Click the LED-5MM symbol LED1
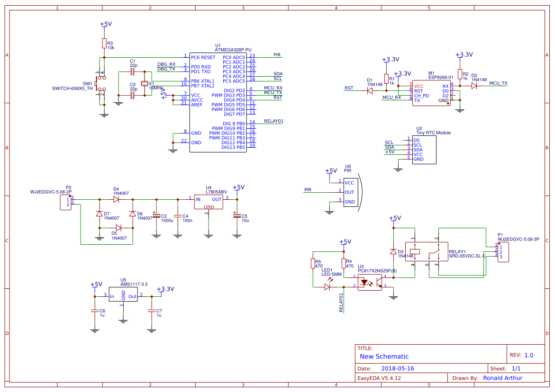 (327, 286)
